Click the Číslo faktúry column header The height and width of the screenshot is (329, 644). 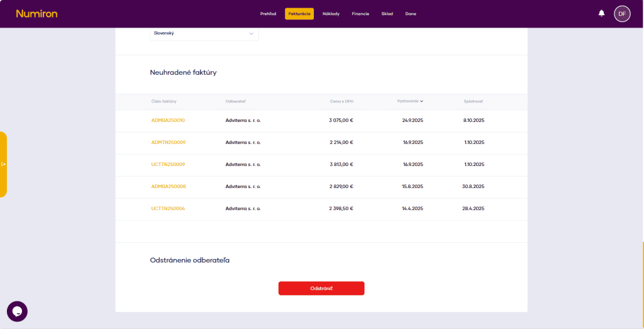[x=164, y=101]
